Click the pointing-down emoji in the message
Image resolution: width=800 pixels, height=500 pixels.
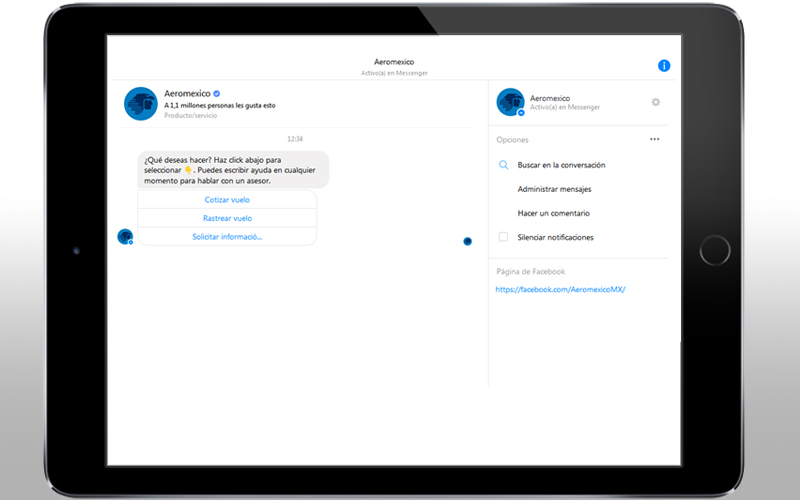click(188, 170)
